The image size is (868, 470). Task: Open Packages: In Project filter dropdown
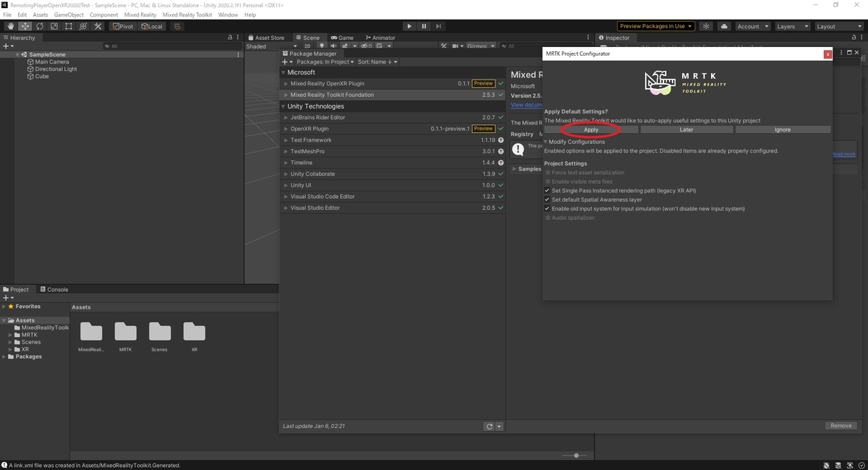[325, 62]
